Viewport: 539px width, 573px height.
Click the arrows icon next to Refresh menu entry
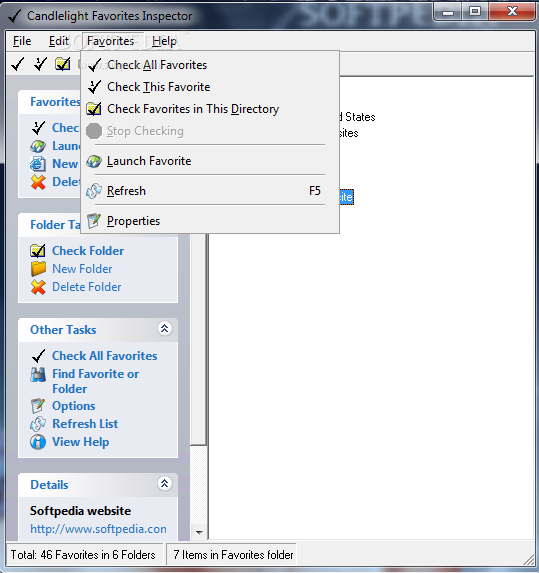94,191
